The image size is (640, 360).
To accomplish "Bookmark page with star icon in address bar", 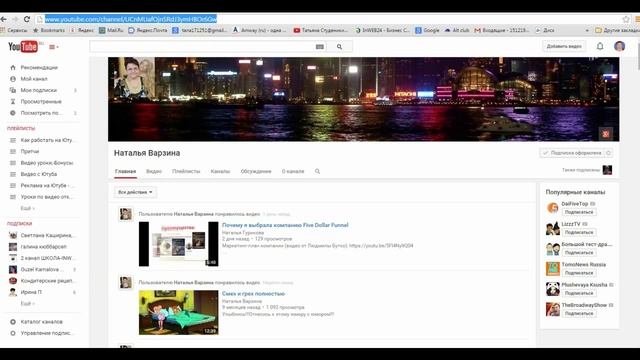I will [626, 19].
